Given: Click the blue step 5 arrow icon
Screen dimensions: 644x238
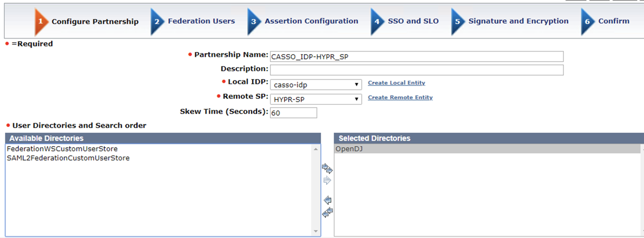Looking at the screenshot, I should pyautogui.click(x=458, y=21).
